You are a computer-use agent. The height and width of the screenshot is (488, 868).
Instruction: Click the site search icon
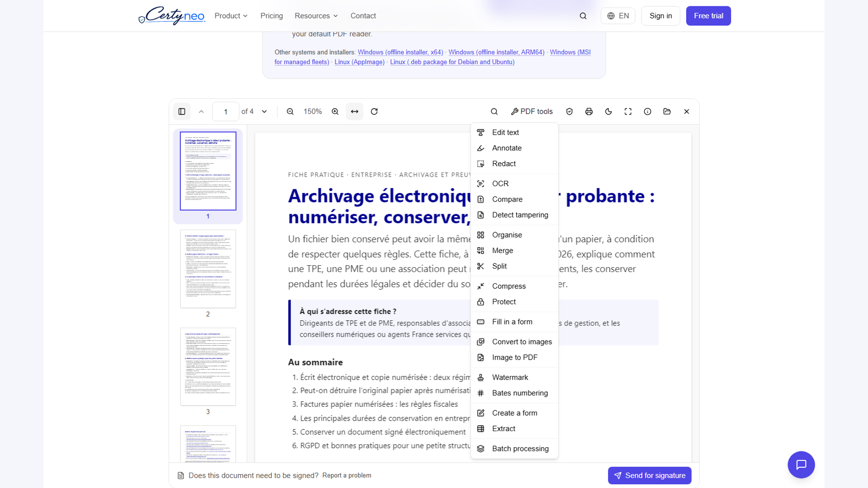pos(583,16)
